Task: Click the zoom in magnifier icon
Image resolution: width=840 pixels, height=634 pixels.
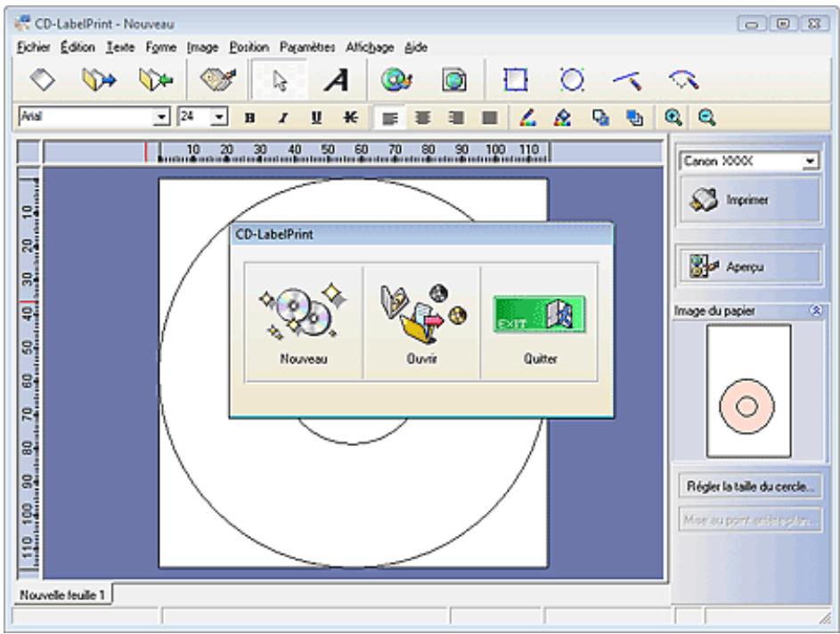Action: coord(673,118)
